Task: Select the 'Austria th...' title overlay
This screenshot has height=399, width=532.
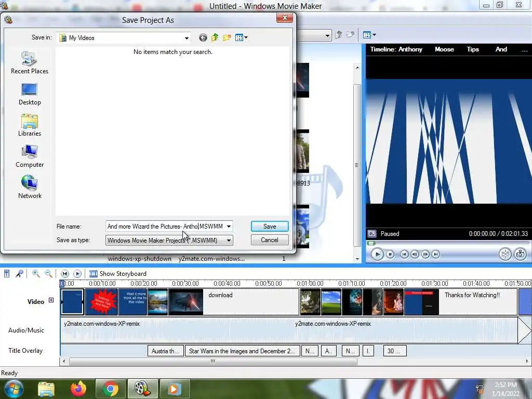Action: pyautogui.click(x=166, y=351)
